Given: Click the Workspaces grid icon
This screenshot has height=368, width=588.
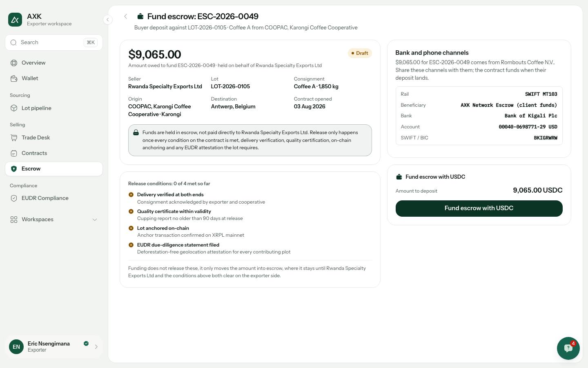Looking at the screenshot, I should point(14,220).
